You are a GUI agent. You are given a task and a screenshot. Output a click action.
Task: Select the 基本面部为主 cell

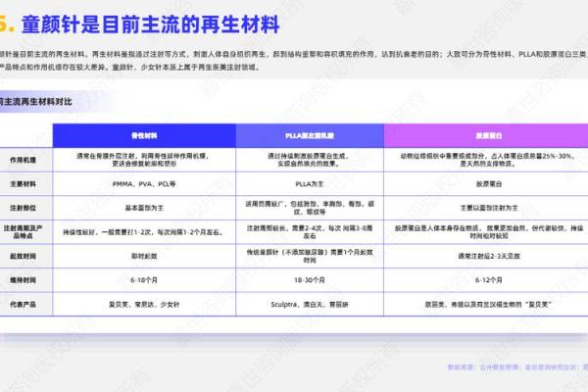click(x=145, y=206)
